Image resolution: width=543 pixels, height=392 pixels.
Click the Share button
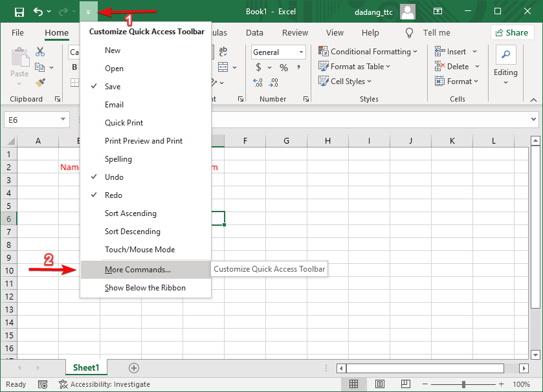[512, 32]
